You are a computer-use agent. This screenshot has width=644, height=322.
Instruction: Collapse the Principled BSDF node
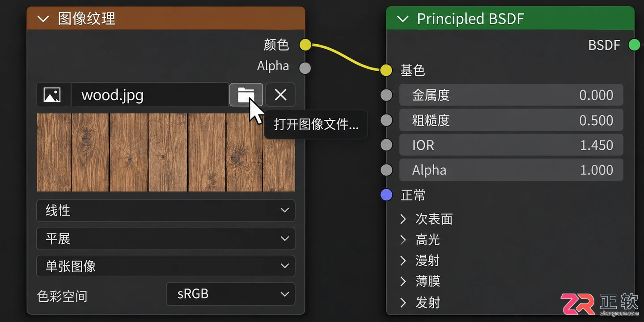click(x=402, y=19)
